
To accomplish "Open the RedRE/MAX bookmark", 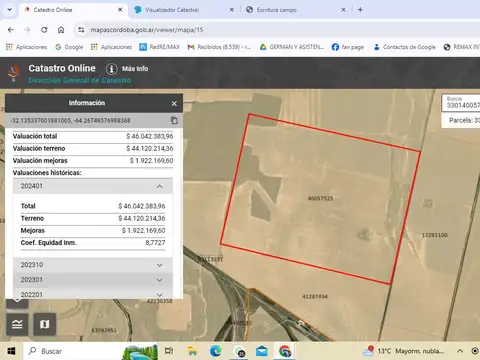I will coord(160,47).
